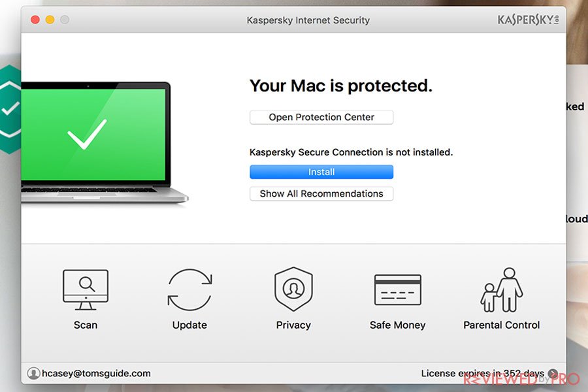Click the teal shield icon behind the window
The image size is (588, 392).
[10, 110]
